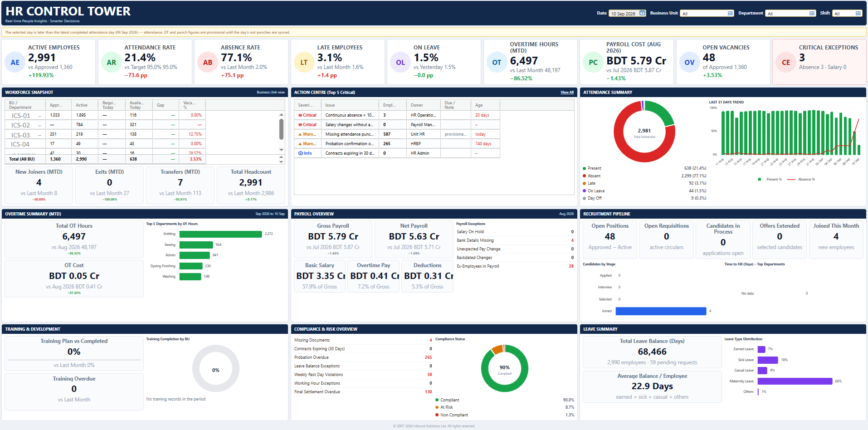The width and height of the screenshot is (868, 430).
Task: Click Workforce Snapshot table scrollbar thumb
Action: pyautogui.click(x=281, y=129)
